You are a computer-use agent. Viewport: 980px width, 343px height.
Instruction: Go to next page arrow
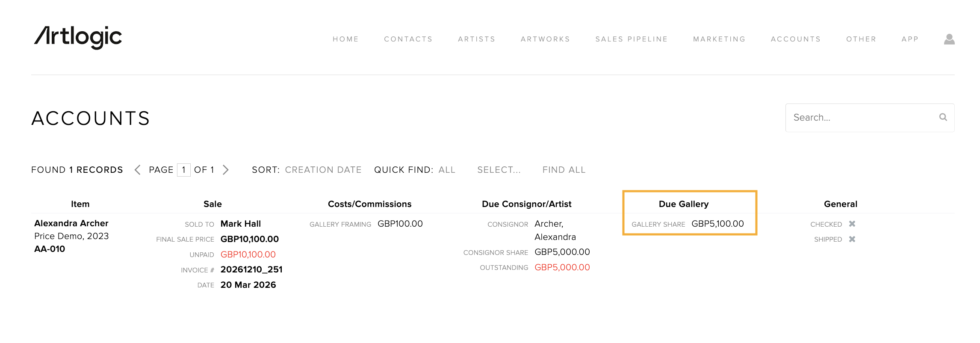tap(226, 170)
